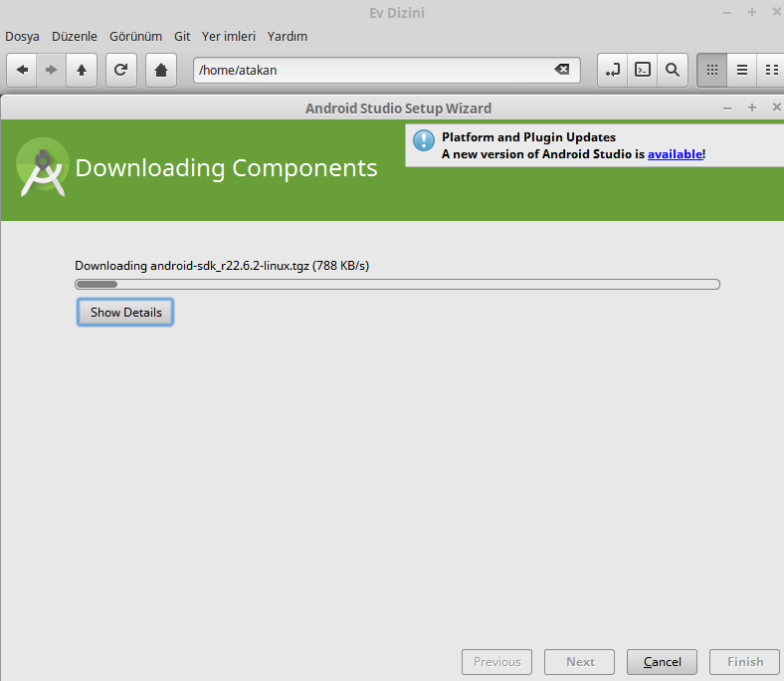The image size is (784, 681).
Task: Open terminal in current folder
Action: click(643, 70)
